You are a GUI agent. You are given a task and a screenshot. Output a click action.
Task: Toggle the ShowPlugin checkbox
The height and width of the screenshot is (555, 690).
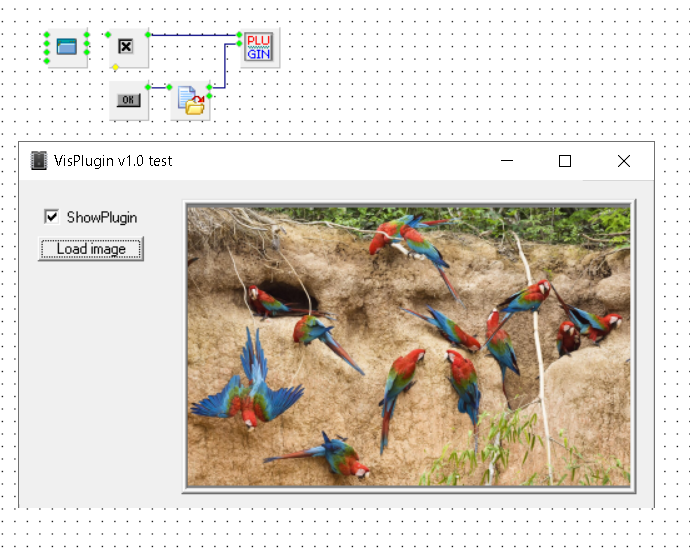51,217
